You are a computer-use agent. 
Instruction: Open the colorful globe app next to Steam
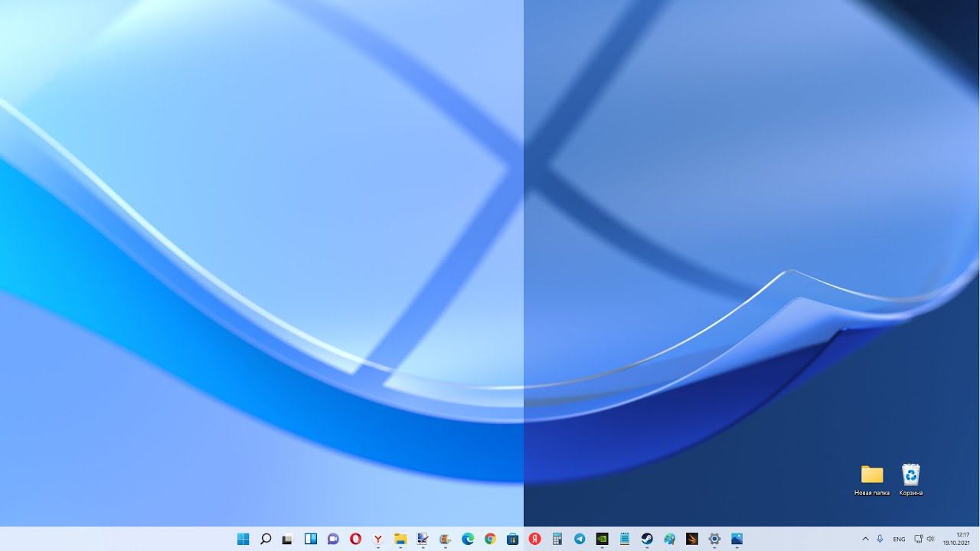tap(670, 539)
